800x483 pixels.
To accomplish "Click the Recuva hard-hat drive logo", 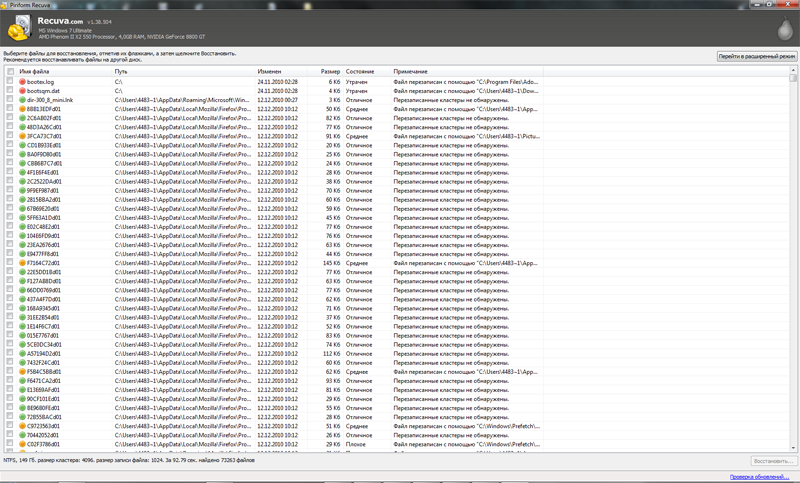I will [x=20, y=28].
